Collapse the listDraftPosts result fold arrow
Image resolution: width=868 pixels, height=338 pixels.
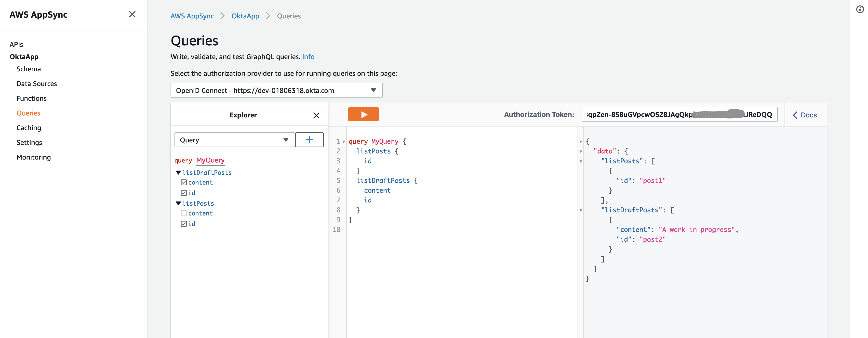click(x=581, y=210)
